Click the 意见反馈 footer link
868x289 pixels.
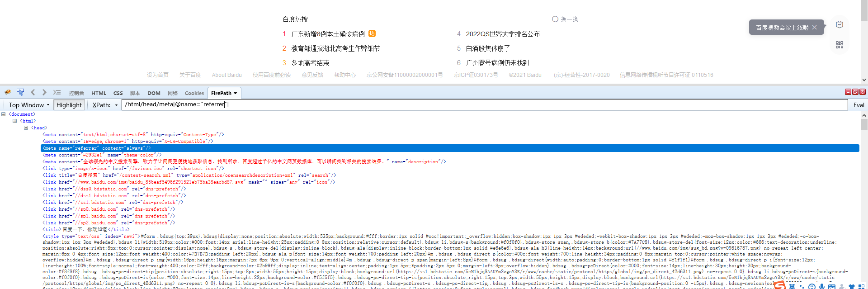pos(312,75)
